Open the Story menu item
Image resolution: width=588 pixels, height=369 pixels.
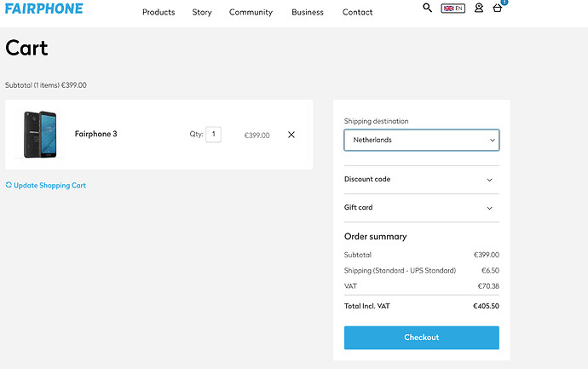202,13
